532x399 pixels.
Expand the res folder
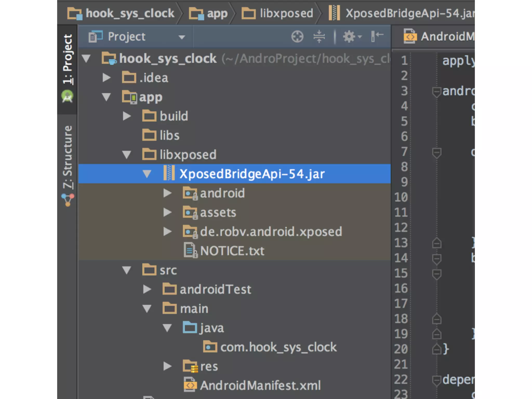[x=167, y=366]
